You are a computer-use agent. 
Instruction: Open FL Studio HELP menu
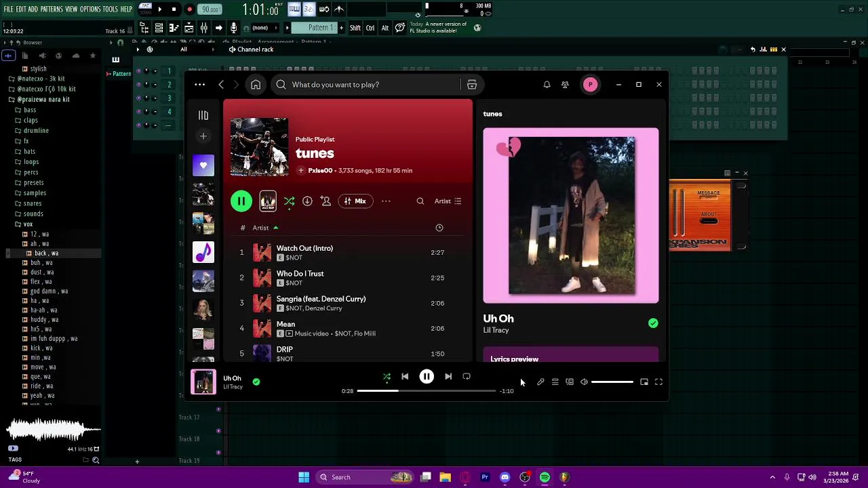coord(126,9)
